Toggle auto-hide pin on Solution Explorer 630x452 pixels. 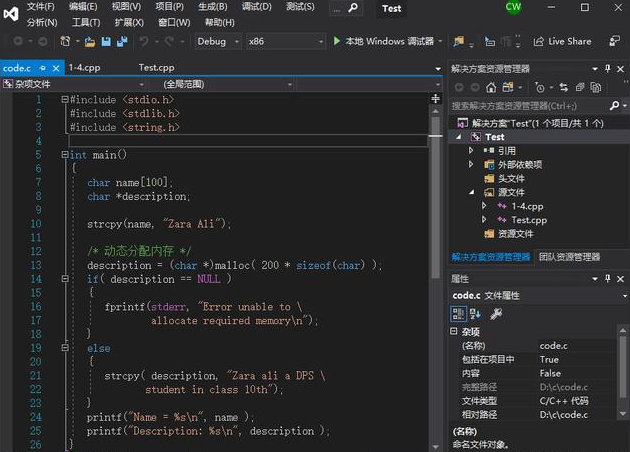pyautogui.click(x=607, y=69)
